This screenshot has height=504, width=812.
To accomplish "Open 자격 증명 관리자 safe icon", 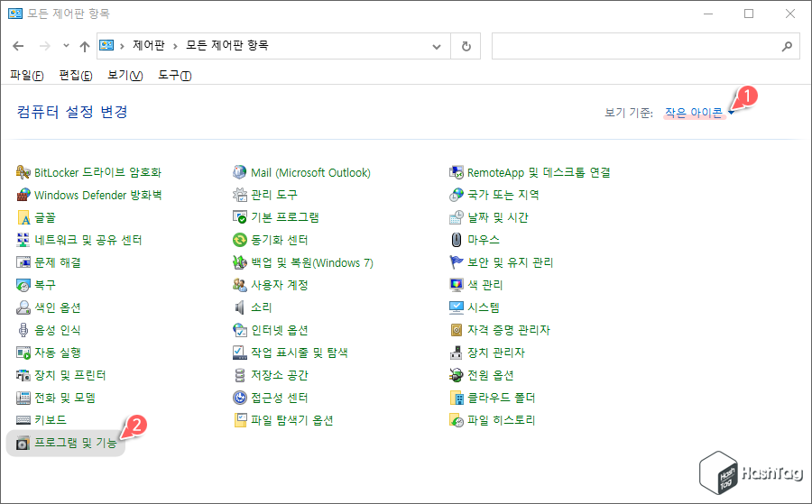I will point(456,330).
